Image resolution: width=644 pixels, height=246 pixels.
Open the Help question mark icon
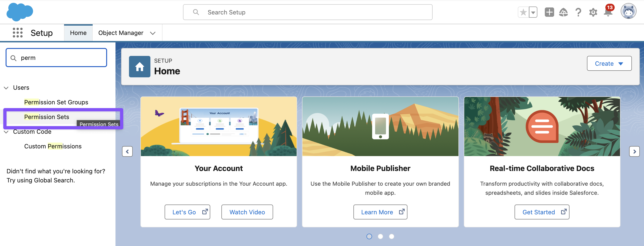[578, 12]
